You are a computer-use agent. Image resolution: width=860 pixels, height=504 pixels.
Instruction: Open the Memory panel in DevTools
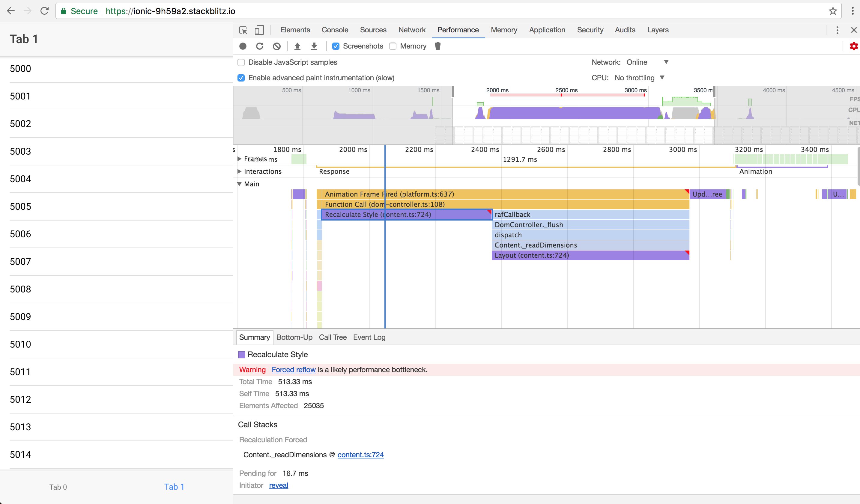504,30
